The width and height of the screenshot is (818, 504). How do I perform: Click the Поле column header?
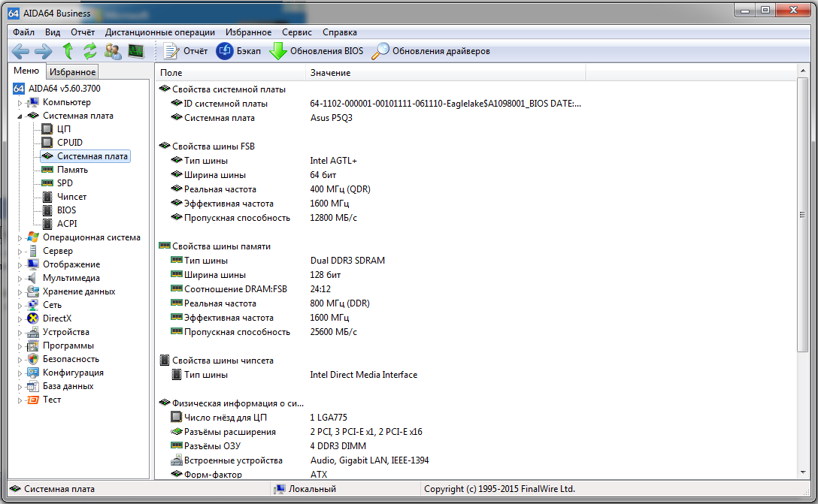[230, 72]
